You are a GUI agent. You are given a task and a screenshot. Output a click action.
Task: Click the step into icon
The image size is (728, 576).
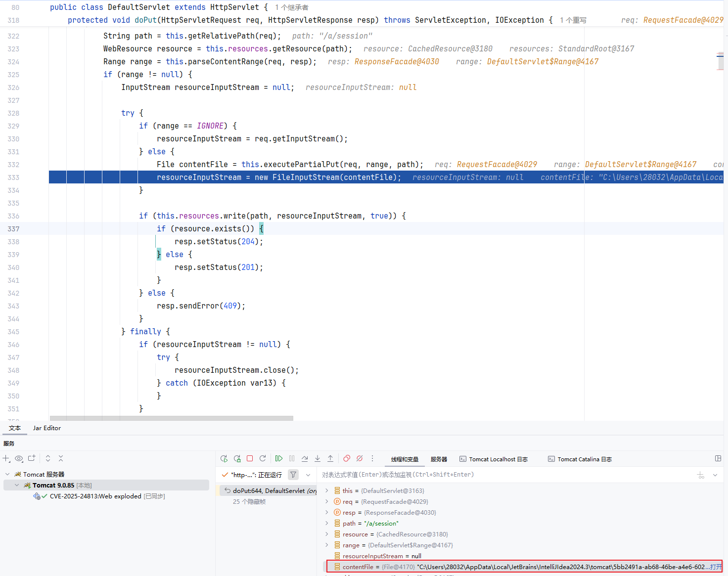[x=318, y=458]
